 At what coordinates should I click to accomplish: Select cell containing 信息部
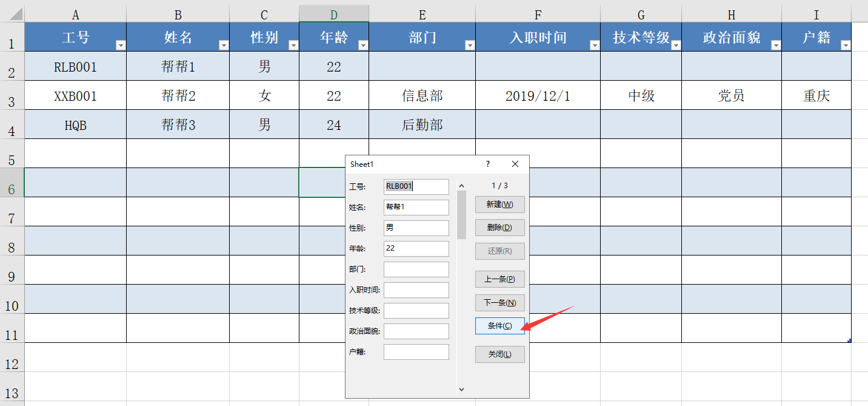coord(422,95)
